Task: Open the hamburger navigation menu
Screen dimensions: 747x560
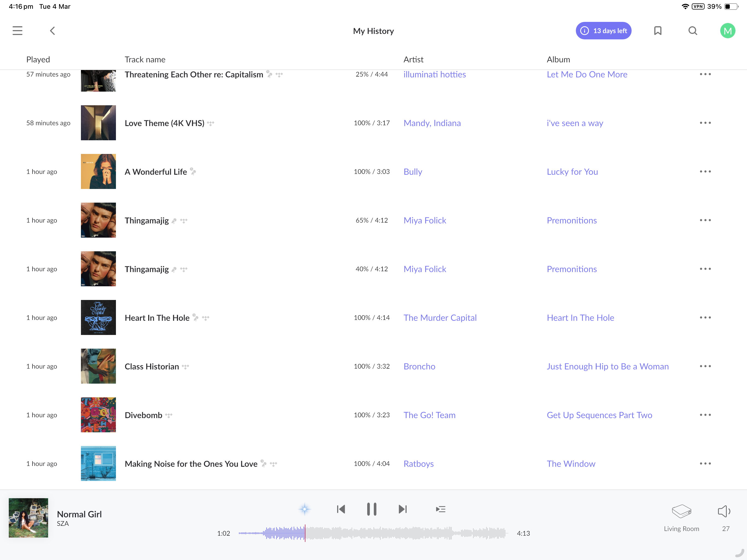Action: [17, 31]
